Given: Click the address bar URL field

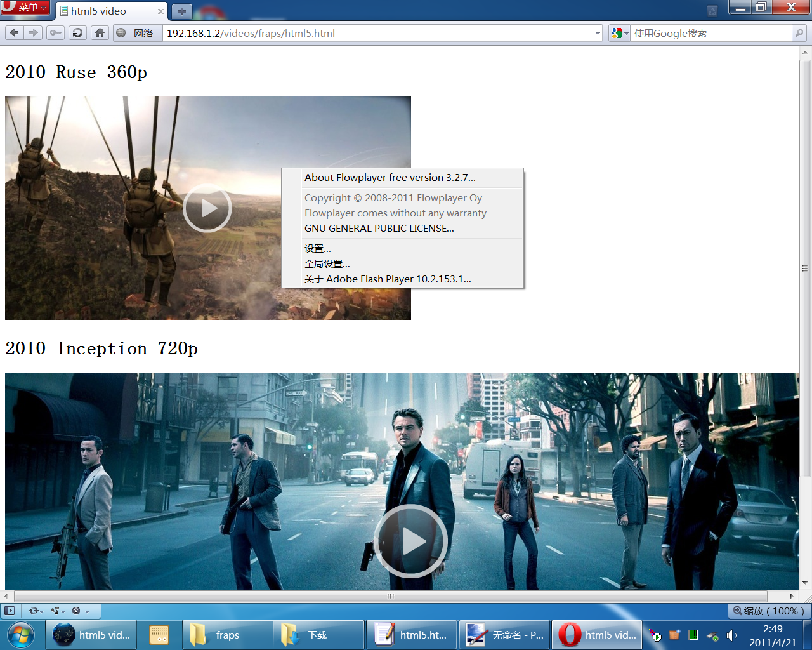Looking at the screenshot, I should (x=377, y=33).
